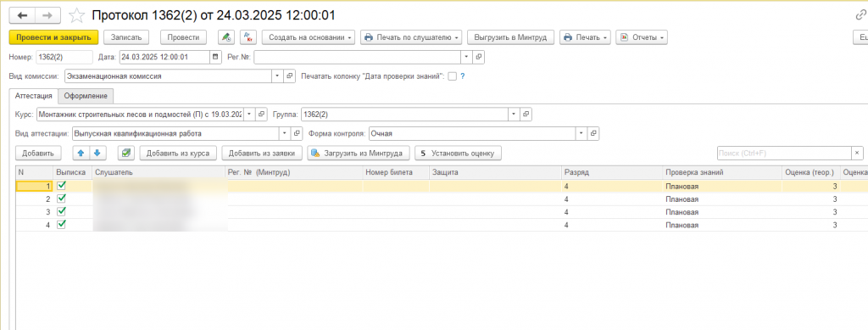
Task: Show help for the print column option
Action: [462, 76]
